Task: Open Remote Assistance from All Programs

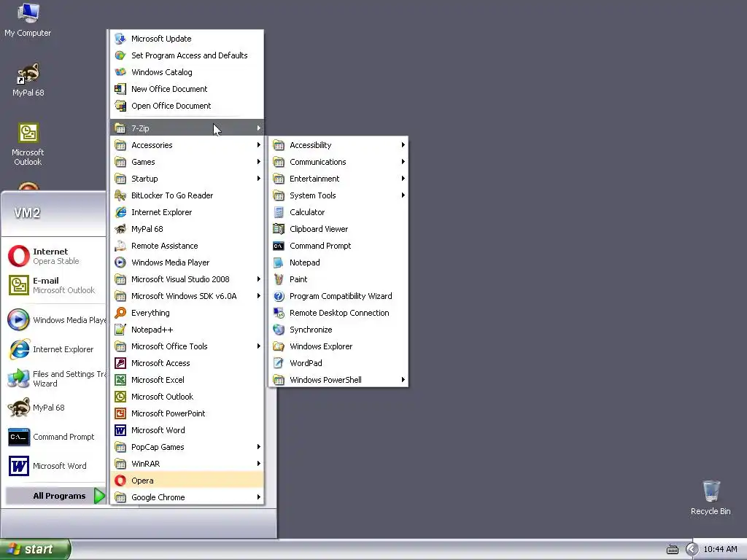Action: (187, 246)
